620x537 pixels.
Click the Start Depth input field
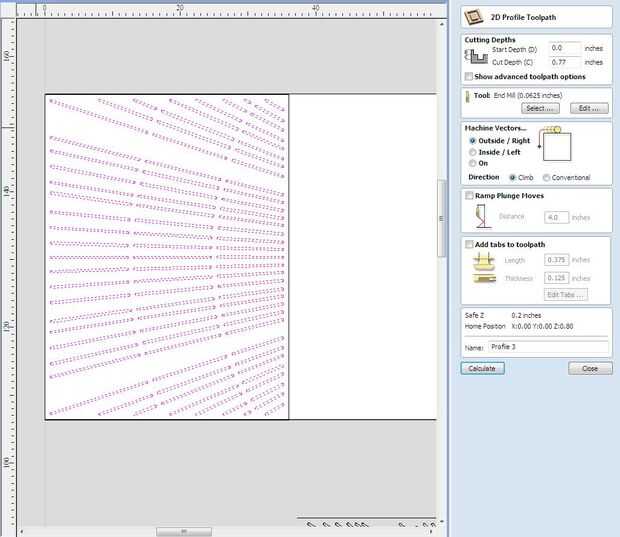click(565, 48)
